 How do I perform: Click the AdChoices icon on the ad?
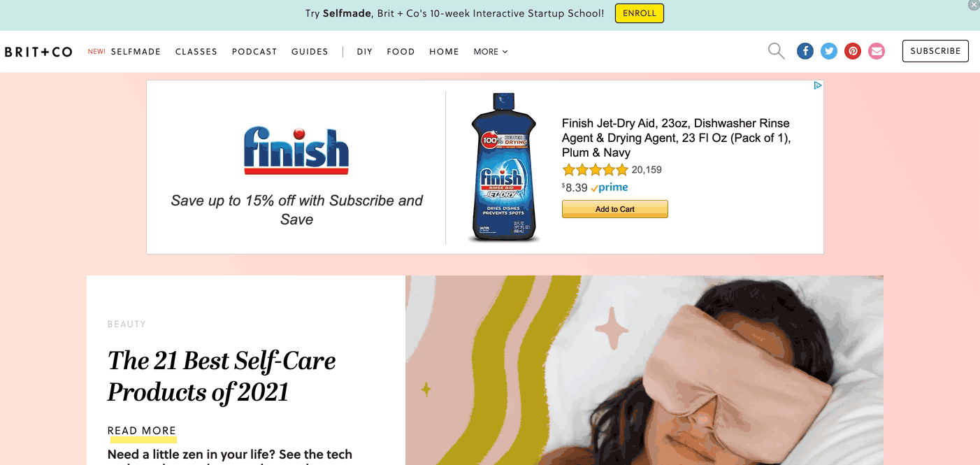click(x=818, y=85)
